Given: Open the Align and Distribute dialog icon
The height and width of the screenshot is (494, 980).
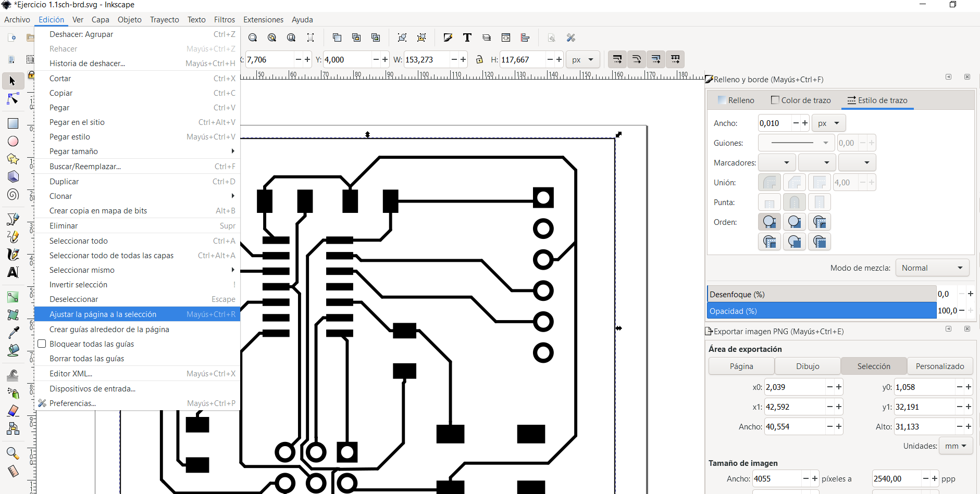Looking at the screenshot, I should tap(525, 37).
